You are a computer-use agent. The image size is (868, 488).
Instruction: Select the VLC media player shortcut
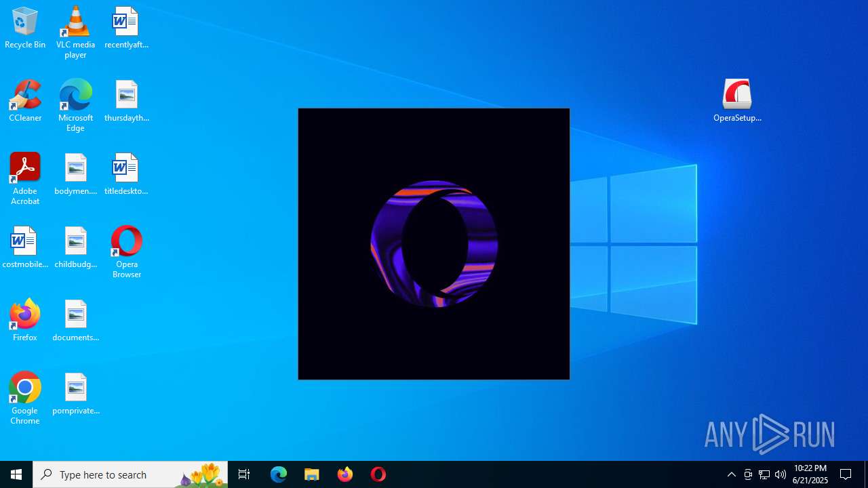point(75,33)
